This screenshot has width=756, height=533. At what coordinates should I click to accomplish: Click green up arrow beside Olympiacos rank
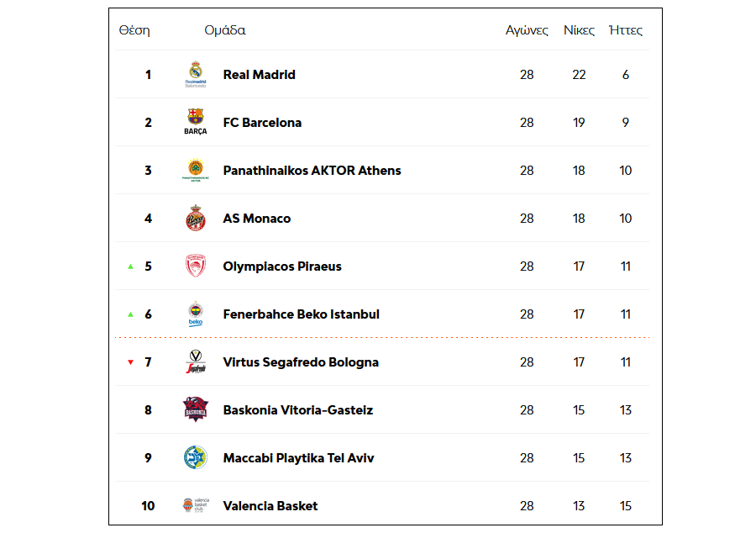pyautogui.click(x=130, y=266)
